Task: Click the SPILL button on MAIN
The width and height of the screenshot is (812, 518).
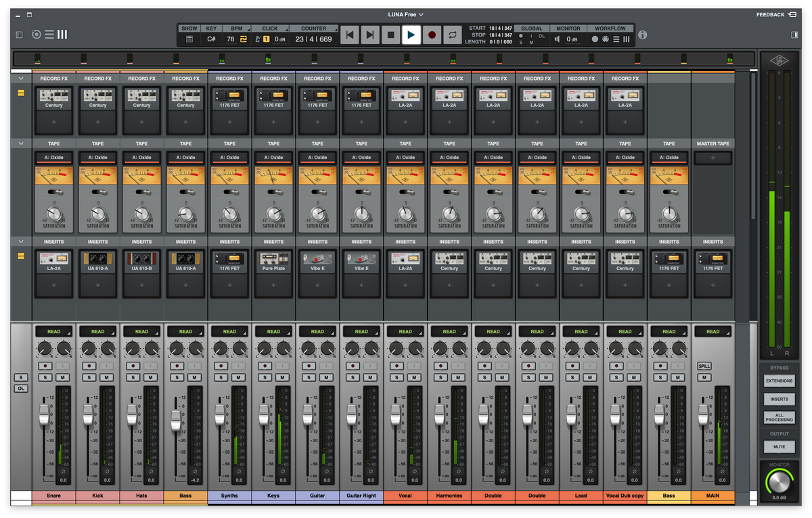Action: click(704, 366)
